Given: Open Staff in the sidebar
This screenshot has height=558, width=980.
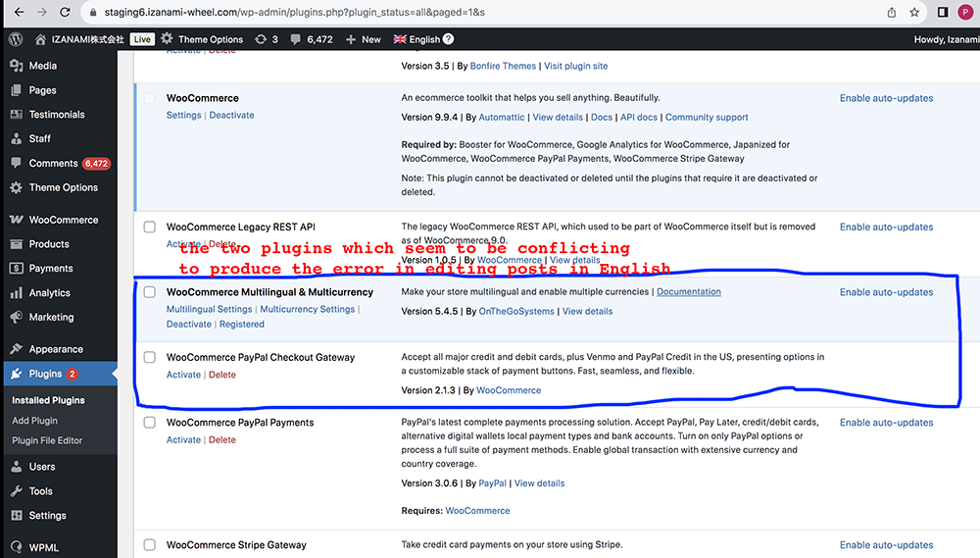Looking at the screenshot, I should pyautogui.click(x=39, y=139).
